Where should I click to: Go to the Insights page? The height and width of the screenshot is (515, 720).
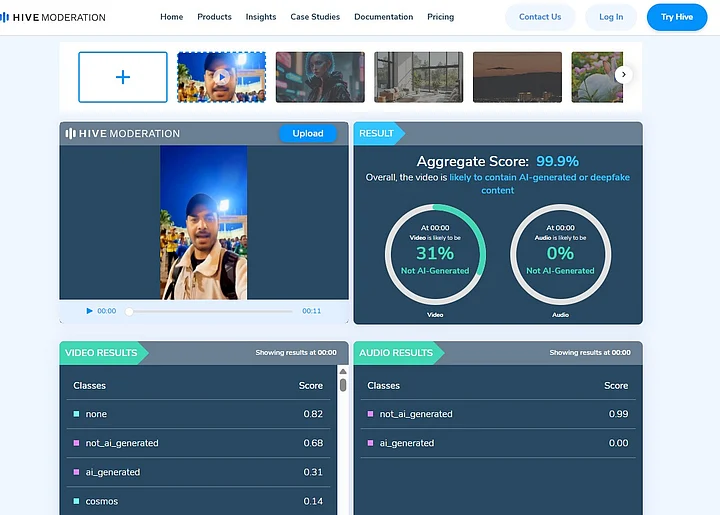click(x=261, y=17)
